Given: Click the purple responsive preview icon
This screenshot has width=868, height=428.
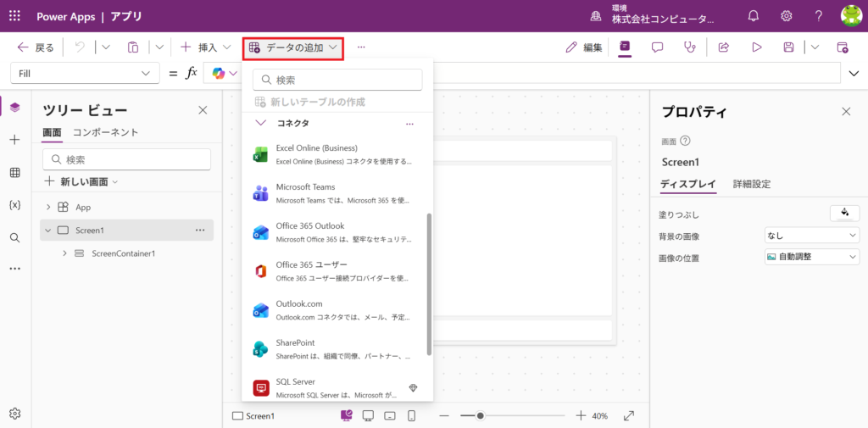Looking at the screenshot, I should (x=347, y=415).
